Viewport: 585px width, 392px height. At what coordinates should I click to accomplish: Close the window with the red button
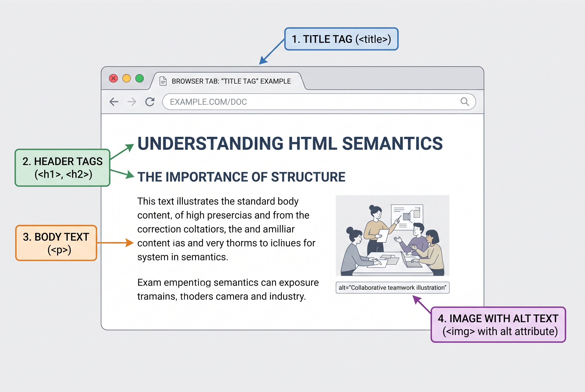coord(113,78)
